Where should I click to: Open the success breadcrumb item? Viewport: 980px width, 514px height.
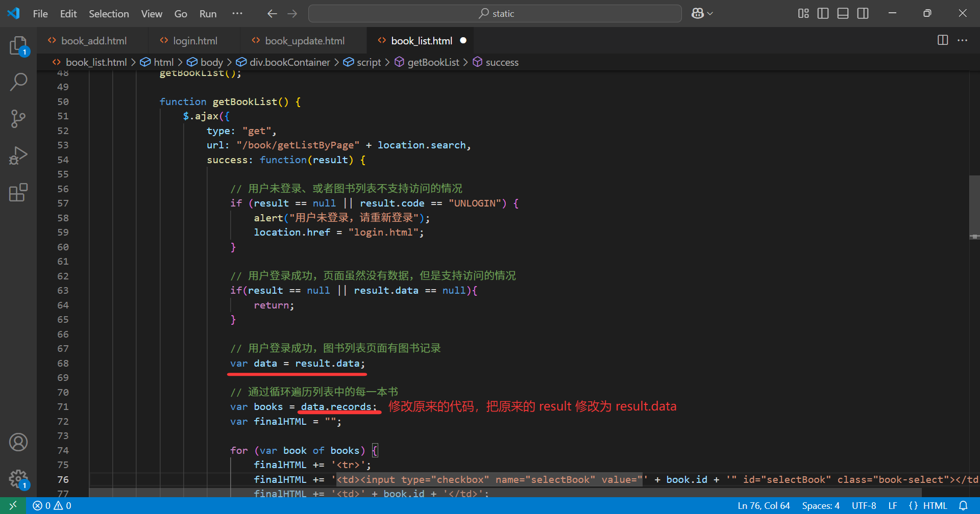(502, 62)
